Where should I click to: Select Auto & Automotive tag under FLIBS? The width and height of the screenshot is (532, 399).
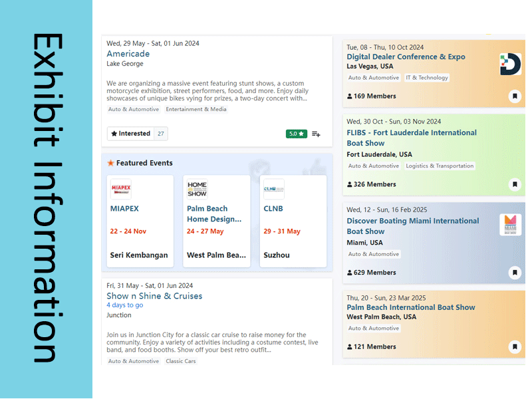click(374, 166)
